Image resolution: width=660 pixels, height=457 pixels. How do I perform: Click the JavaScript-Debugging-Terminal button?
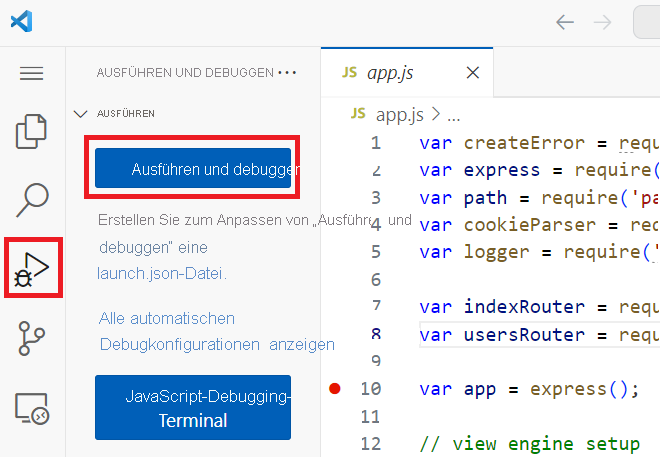pyautogui.click(x=193, y=407)
